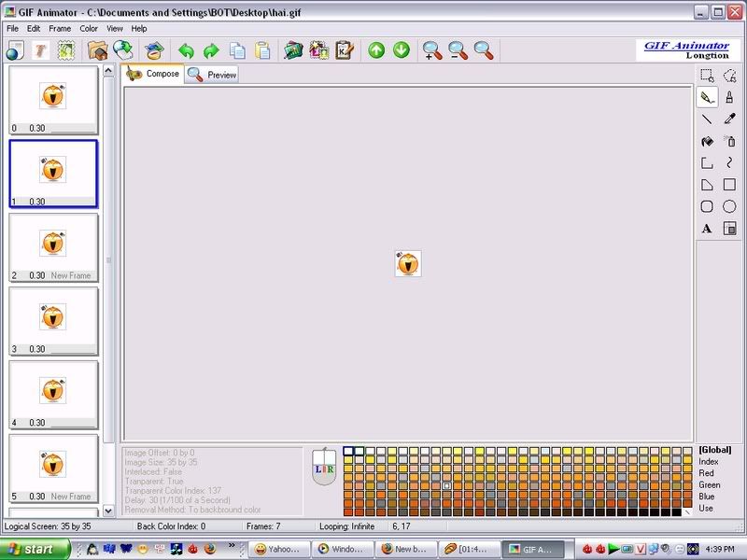Open the View menu

114,29
